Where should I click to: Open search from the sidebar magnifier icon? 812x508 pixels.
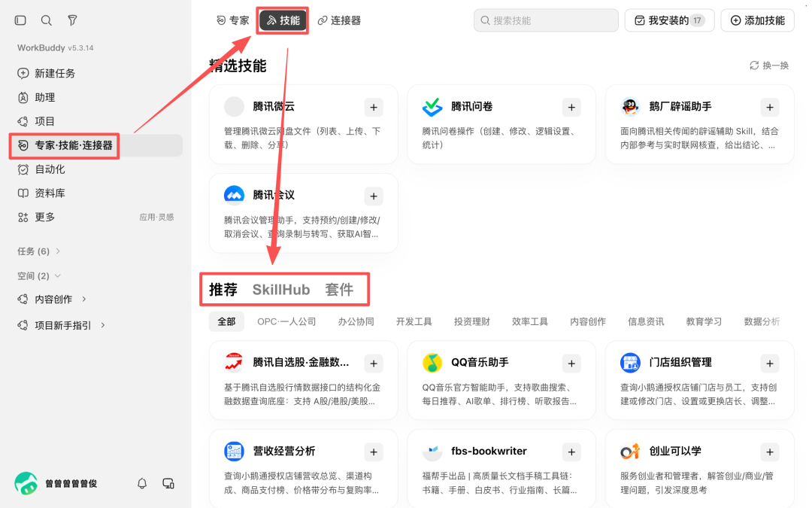[46, 20]
